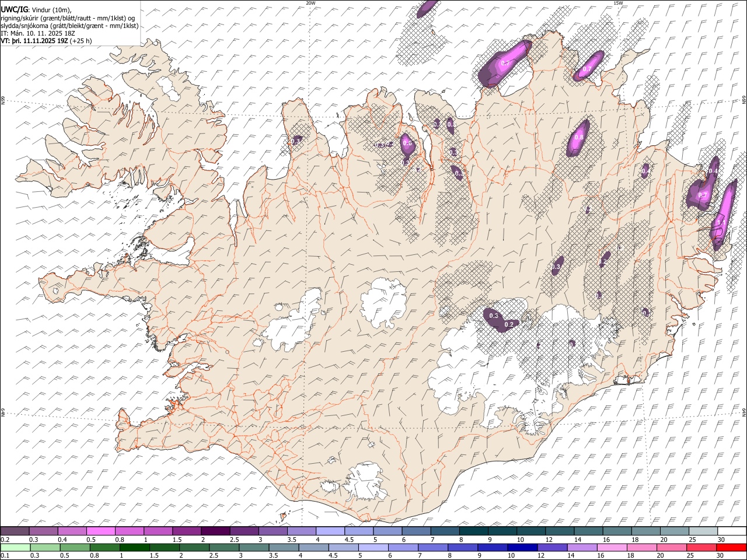Click the '30' label under the rain legend
This screenshot has width=747, height=560.
point(721,556)
